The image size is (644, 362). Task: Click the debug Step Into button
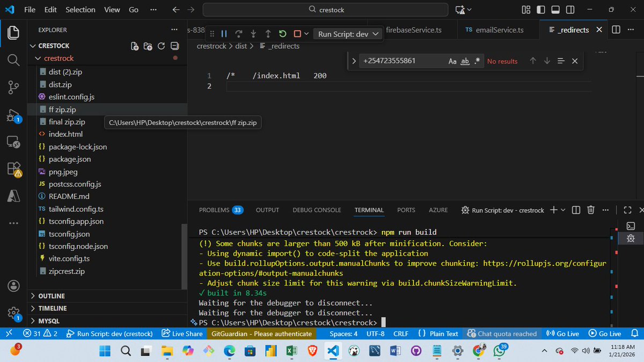pyautogui.click(x=253, y=33)
